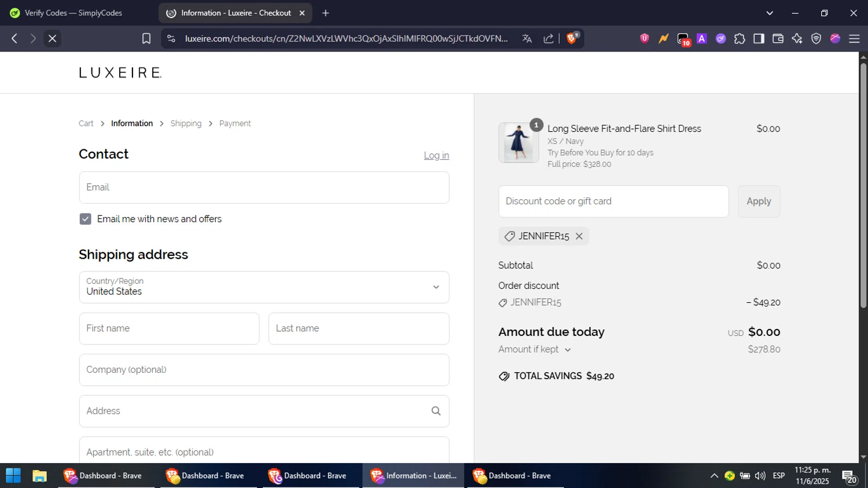Click the shirt dress product thumbnail
This screenshot has height=488, width=868.
click(518, 142)
